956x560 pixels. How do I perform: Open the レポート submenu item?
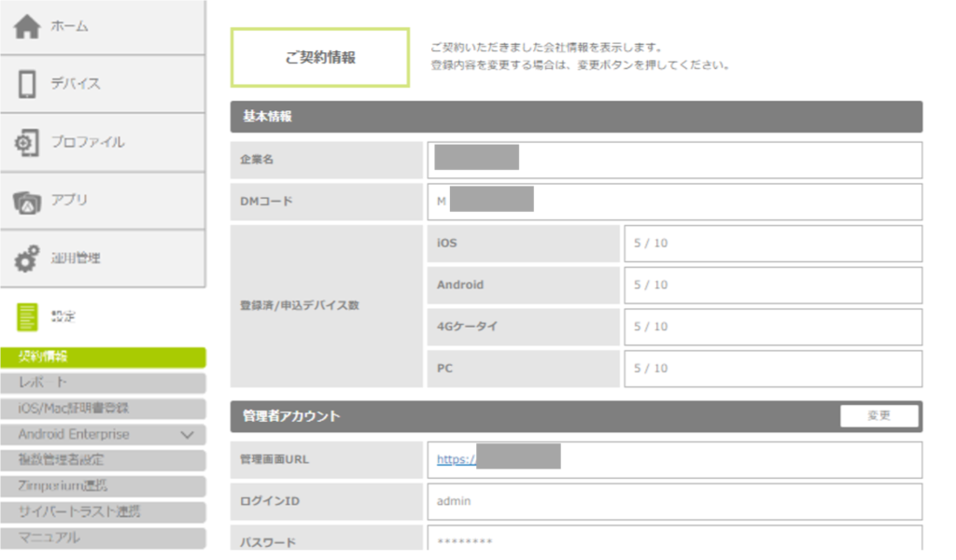click(103, 383)
